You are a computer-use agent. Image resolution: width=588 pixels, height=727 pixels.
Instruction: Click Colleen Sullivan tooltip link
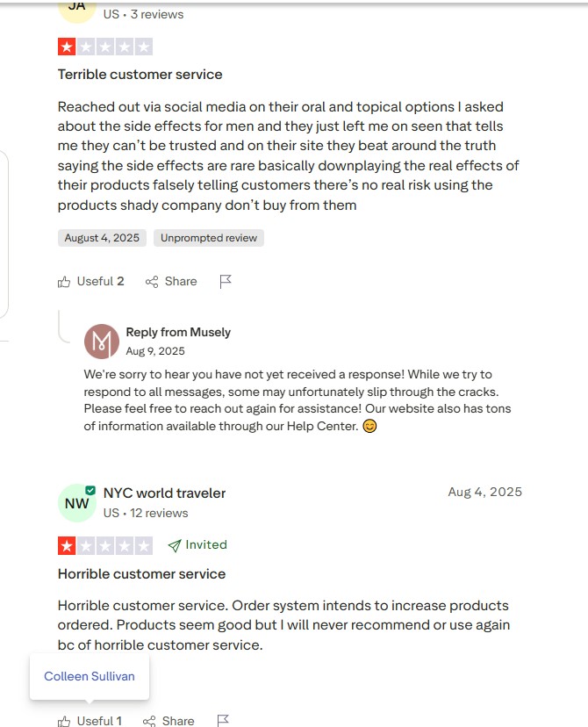pyautogui.click(x=90, y=676)
